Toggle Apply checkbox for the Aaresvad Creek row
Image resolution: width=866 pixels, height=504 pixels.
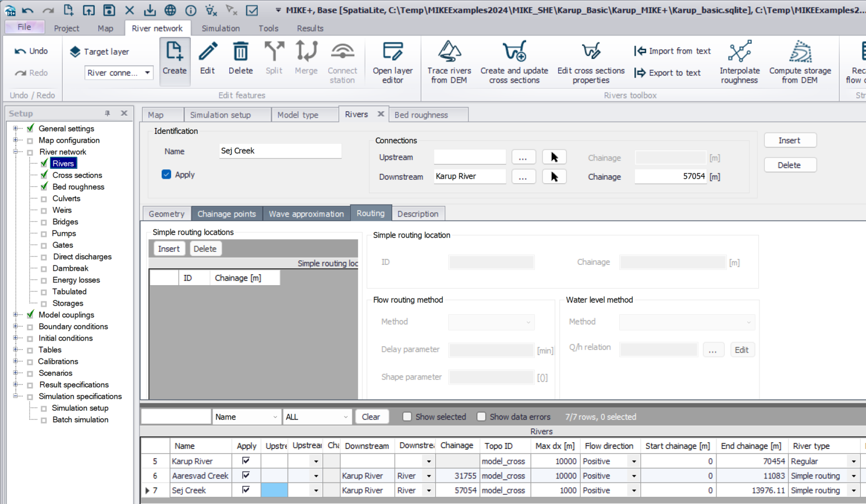pos(246,475)
